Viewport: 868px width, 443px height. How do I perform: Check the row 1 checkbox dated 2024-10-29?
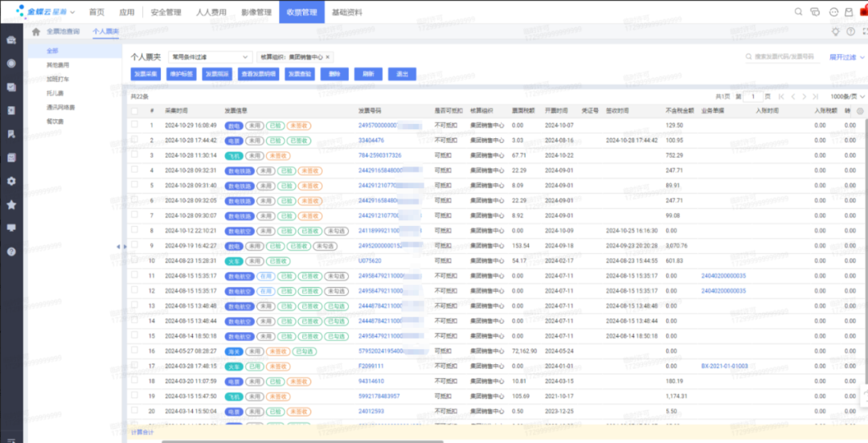point(134,125)
